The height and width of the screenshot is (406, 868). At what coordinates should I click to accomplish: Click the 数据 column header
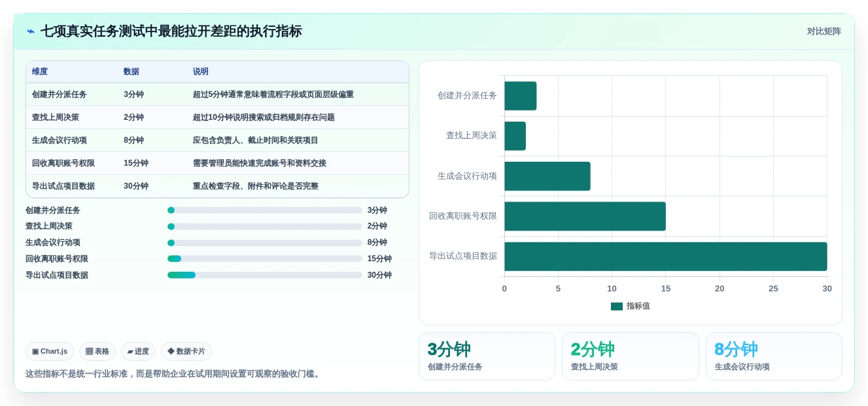click(x=131, y=71)
